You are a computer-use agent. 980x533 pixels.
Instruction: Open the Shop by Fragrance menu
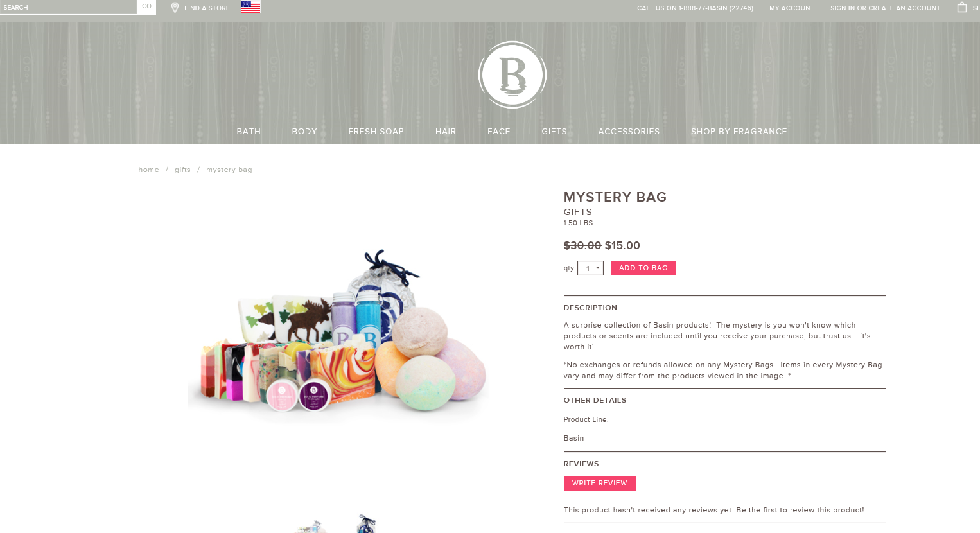pyautogui.click(x=739, y=131)
